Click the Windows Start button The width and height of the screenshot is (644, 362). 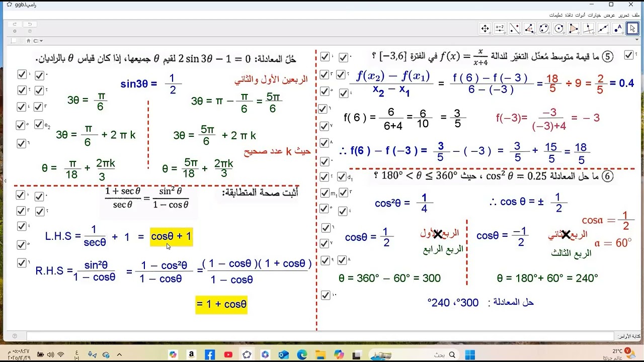[x=470, y=354]
